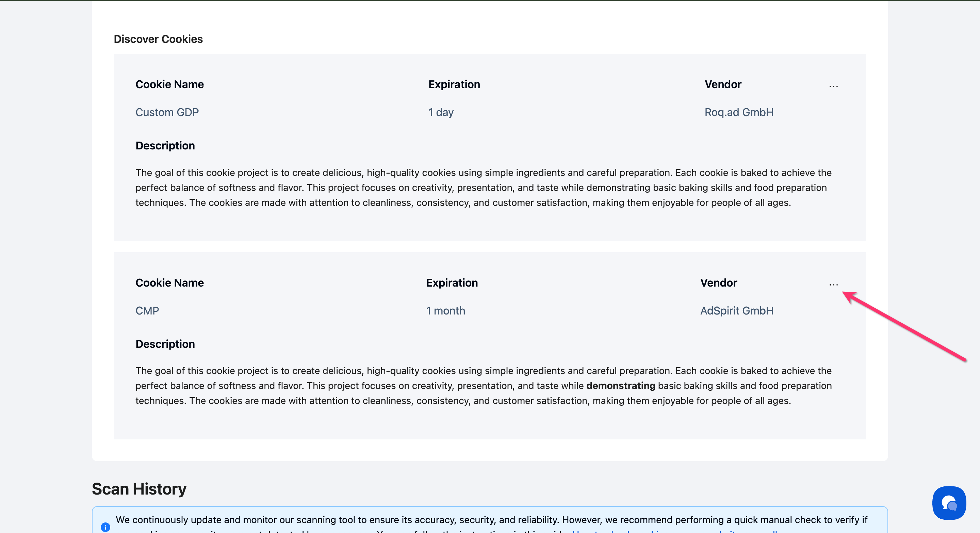Click the 1 day expiration value
The width and height of the screenshot is (980, 533).
441,112
